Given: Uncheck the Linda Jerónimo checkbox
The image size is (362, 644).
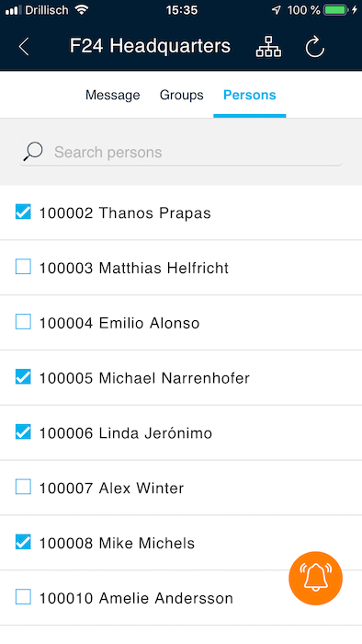Looking at the screenshot, I should 23,432.
